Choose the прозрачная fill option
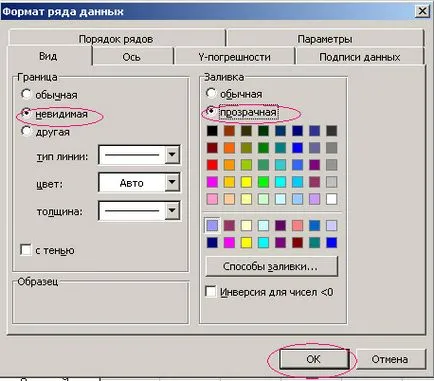434x381 pixels. [211, 111]
